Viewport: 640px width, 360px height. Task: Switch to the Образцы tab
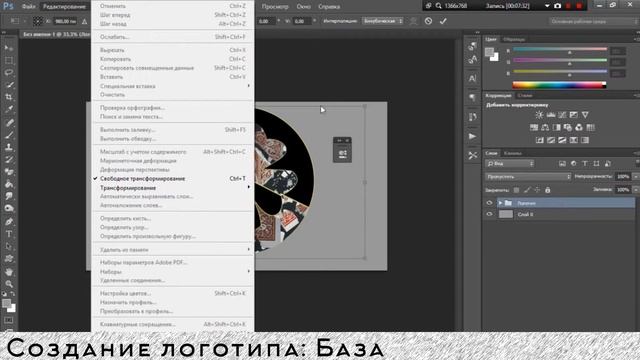[514, 39]
